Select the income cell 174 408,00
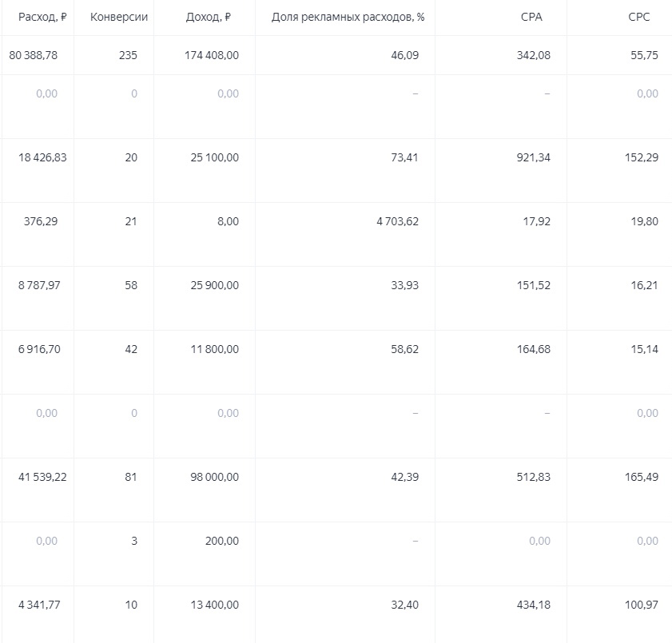Screen dimensions: 672x643 pyautogui.click(x=205, y=56)
